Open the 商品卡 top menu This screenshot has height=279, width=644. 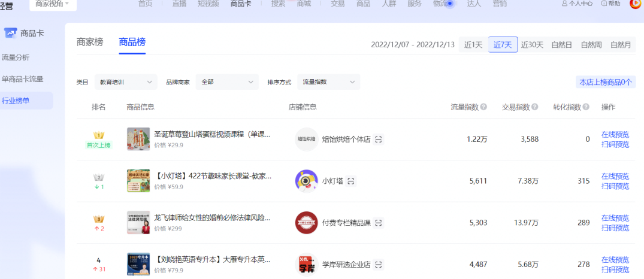point(241,4)
